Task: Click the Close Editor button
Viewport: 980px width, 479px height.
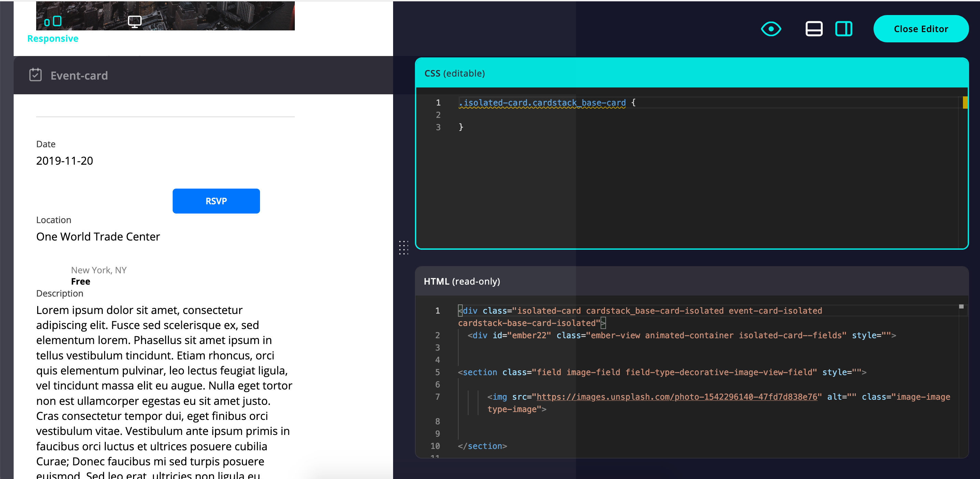Action: tap(921, 29)
